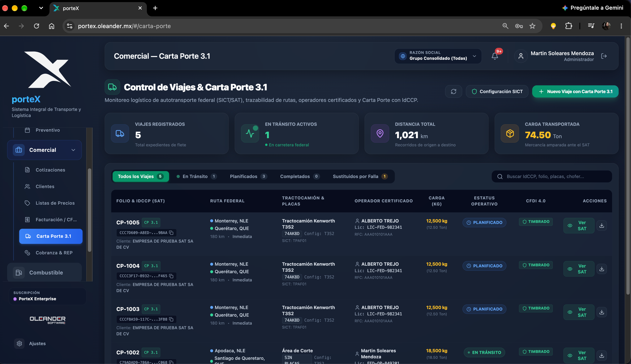The height and width of the screenshot is (364, 631).
Task: Click the 74AK8D plate tag on CP-1005
Action: click(292, 234)
